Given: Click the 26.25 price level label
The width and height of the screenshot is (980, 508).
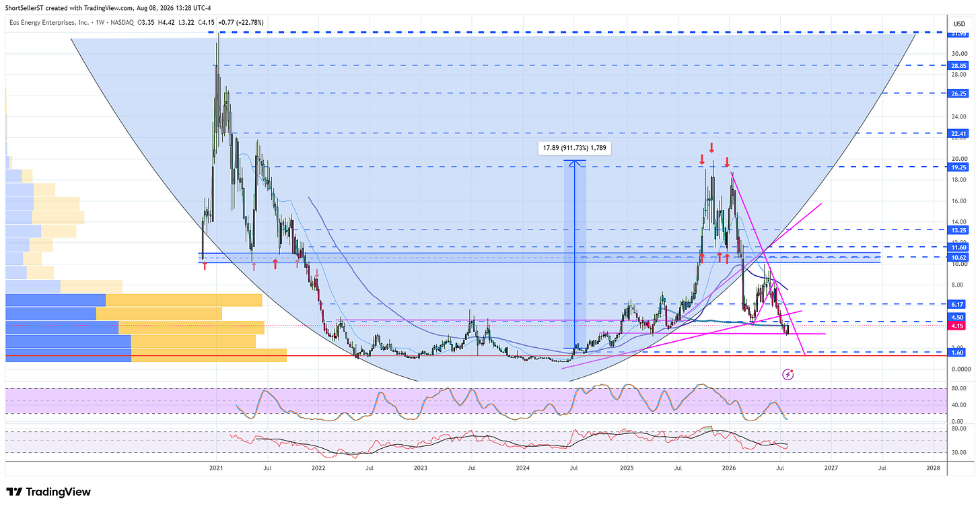Looking at the screenshot, I should (x=958, y=94).
